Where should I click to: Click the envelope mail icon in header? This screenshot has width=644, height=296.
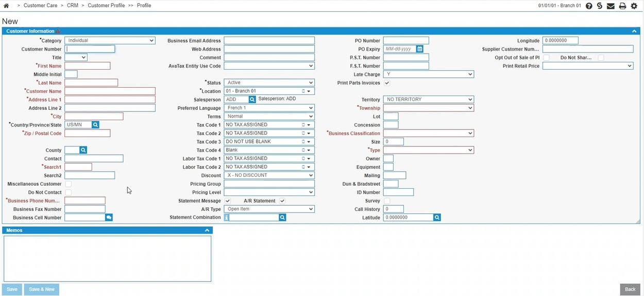tap(611, 6)
